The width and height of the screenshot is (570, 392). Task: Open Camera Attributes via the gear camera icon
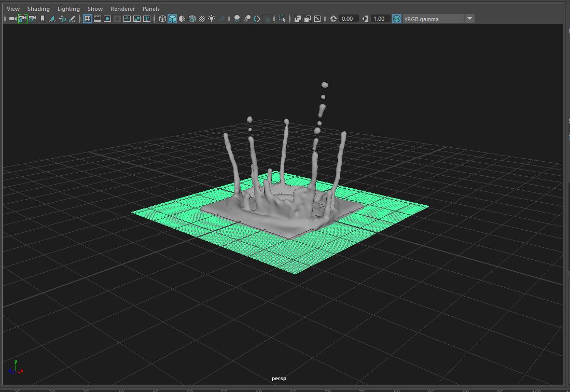click(33, 19)
